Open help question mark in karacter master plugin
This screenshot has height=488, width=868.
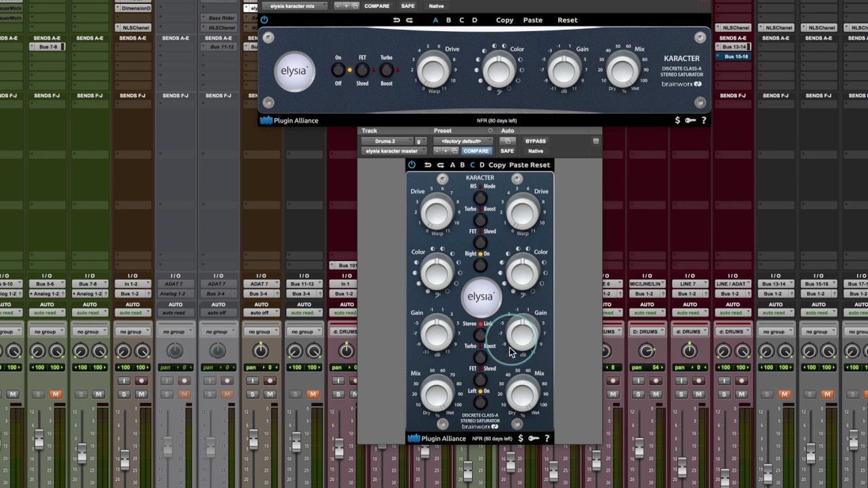547,439
